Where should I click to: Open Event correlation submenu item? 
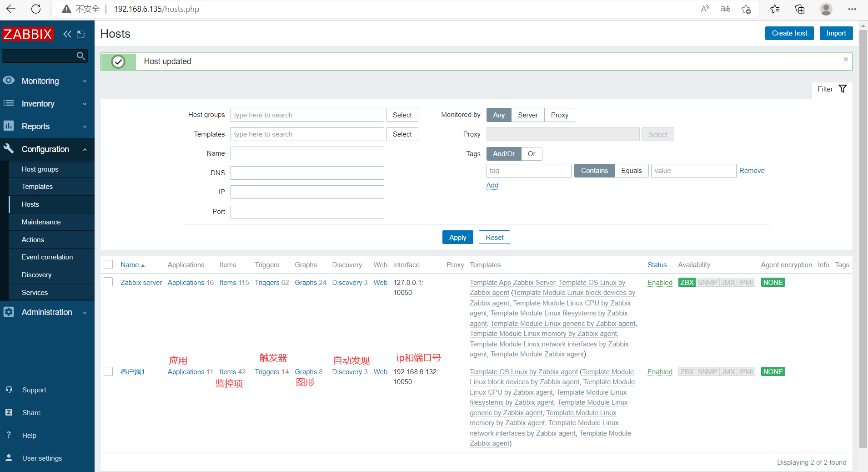[x=51, y=257]
